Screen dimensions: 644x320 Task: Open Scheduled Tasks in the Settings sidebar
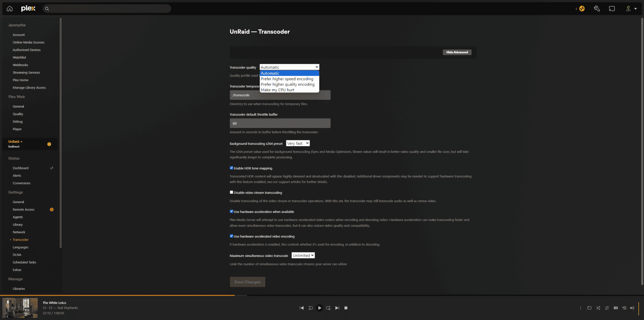[25, 262]
